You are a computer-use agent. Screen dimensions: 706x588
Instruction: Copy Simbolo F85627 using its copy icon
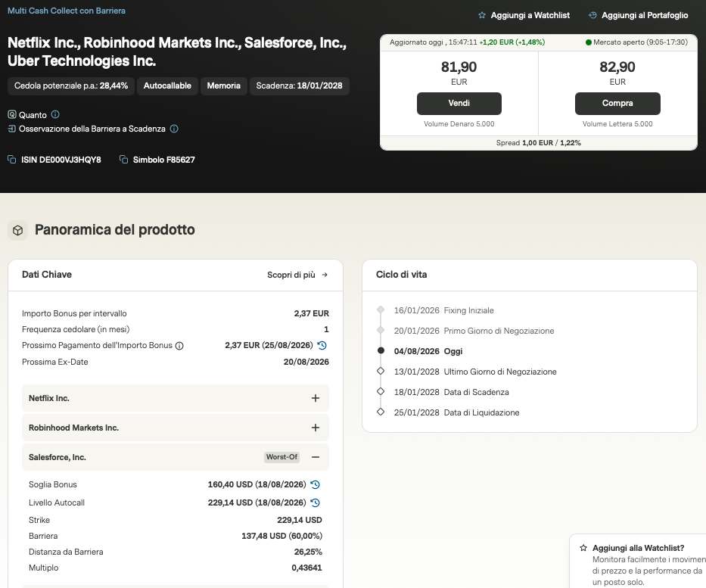[124, 160]
